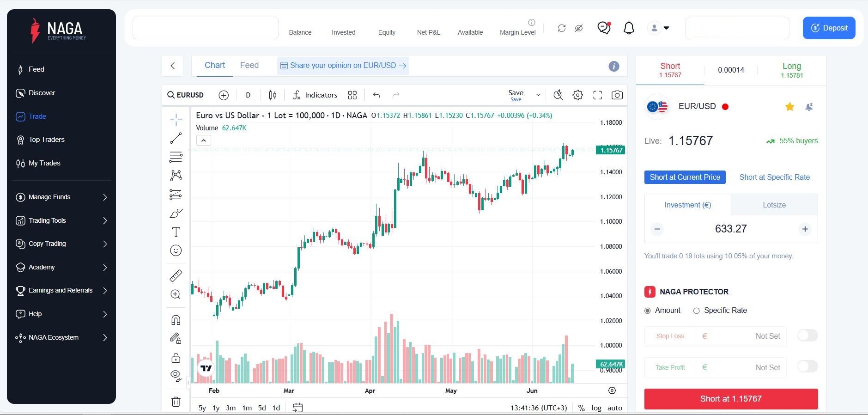Take a chart snapshot with camera icon
The image size is (868, 415).
pos(617,95)
